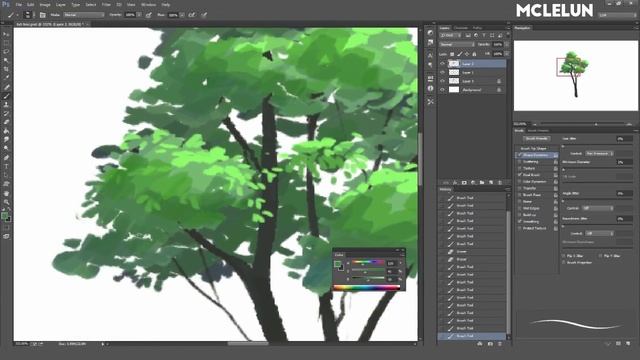This screenshot has height=360, width=640.
Task: Select the Hand tool
Action: 6,193
